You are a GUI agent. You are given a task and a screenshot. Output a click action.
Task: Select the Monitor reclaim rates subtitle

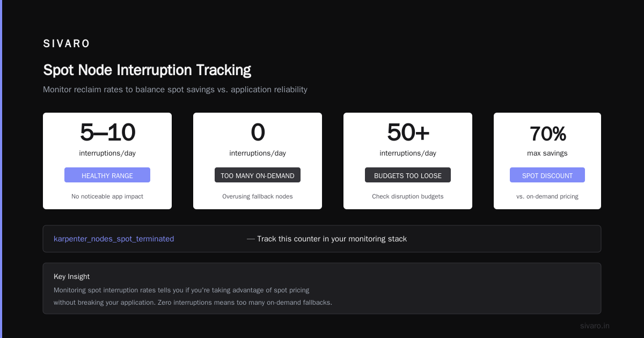coord(175,90)
